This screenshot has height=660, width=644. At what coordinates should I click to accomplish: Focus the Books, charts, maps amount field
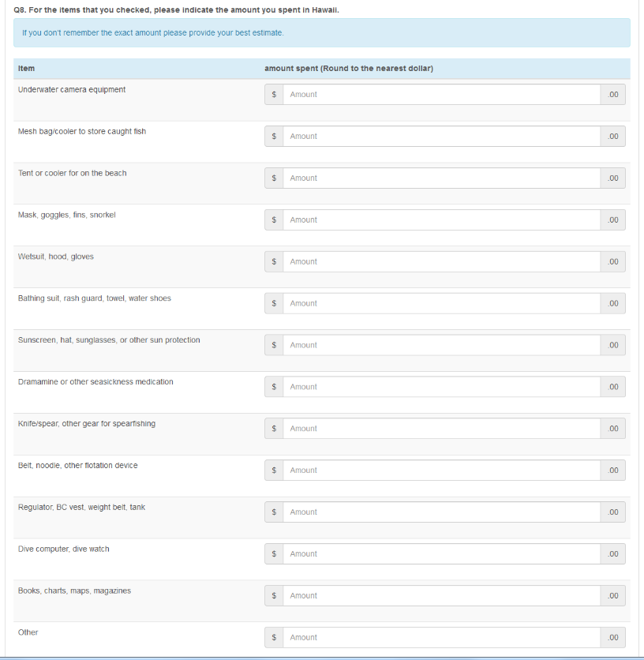point(442,596)
